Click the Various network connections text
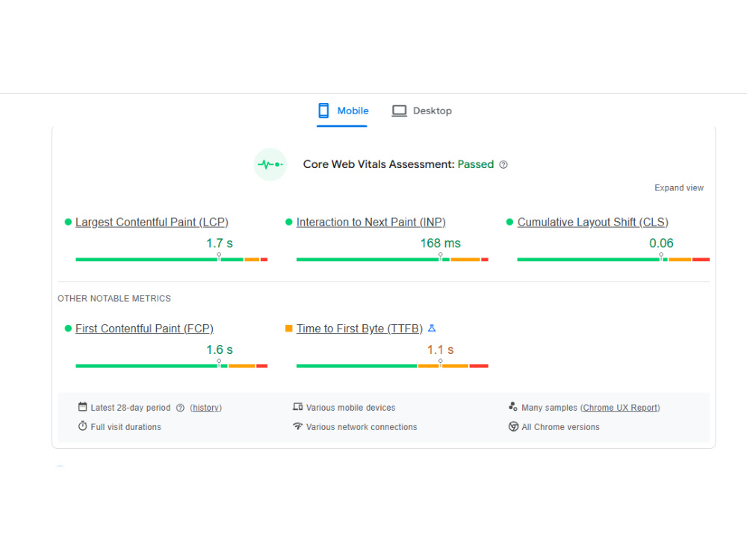Image resolution: width=747 pixels, height=560 pixels. click(362, 427)
